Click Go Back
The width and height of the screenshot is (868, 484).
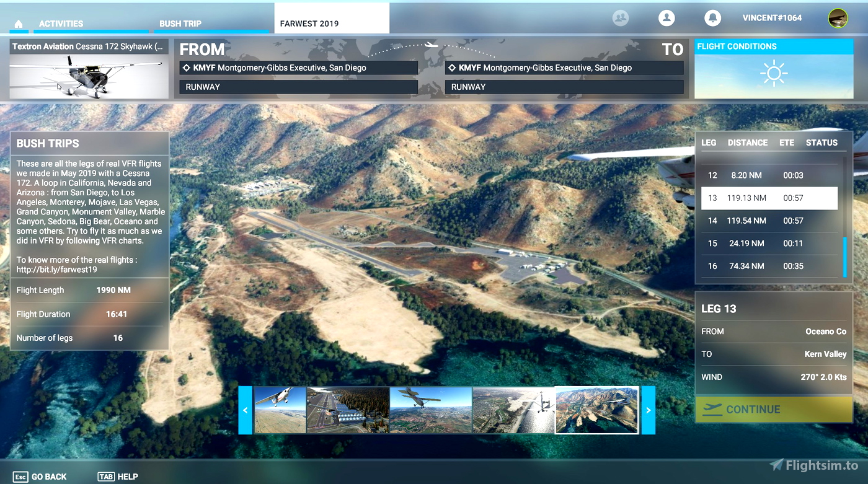(x=49, y=477)
